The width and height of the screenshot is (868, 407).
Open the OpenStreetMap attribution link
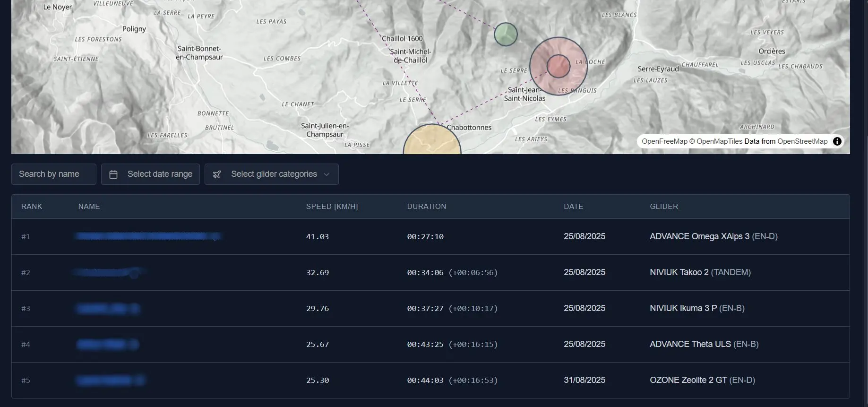click(x=802, y=141)
